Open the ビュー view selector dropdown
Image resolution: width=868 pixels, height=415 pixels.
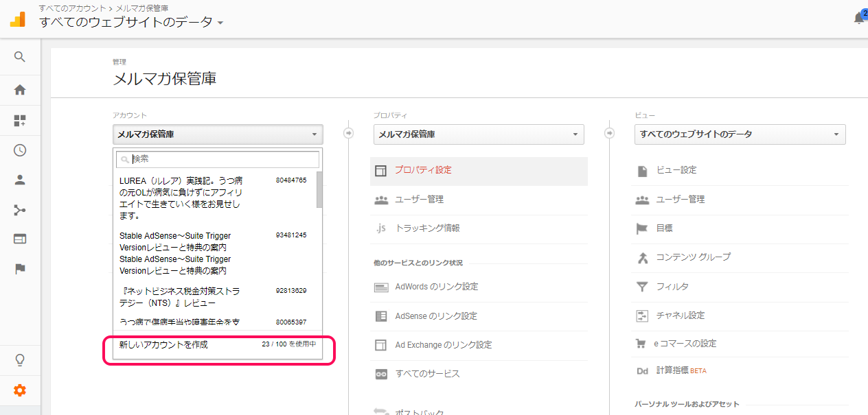point(740,134)
